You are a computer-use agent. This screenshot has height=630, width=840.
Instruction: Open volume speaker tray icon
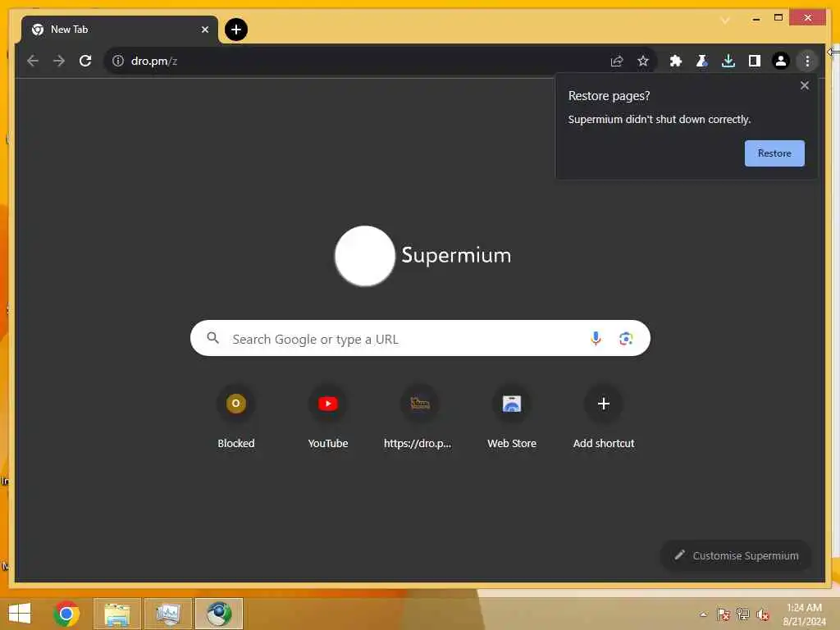click(763, 614)
